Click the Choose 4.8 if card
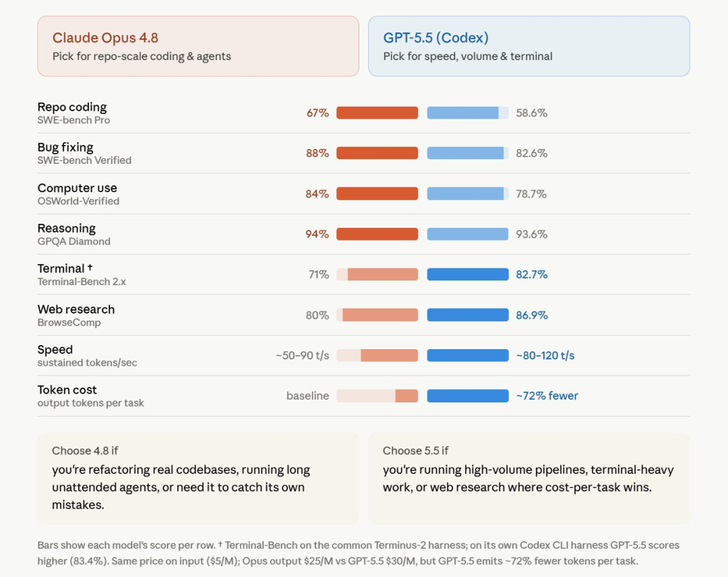 tap(198, 479)
